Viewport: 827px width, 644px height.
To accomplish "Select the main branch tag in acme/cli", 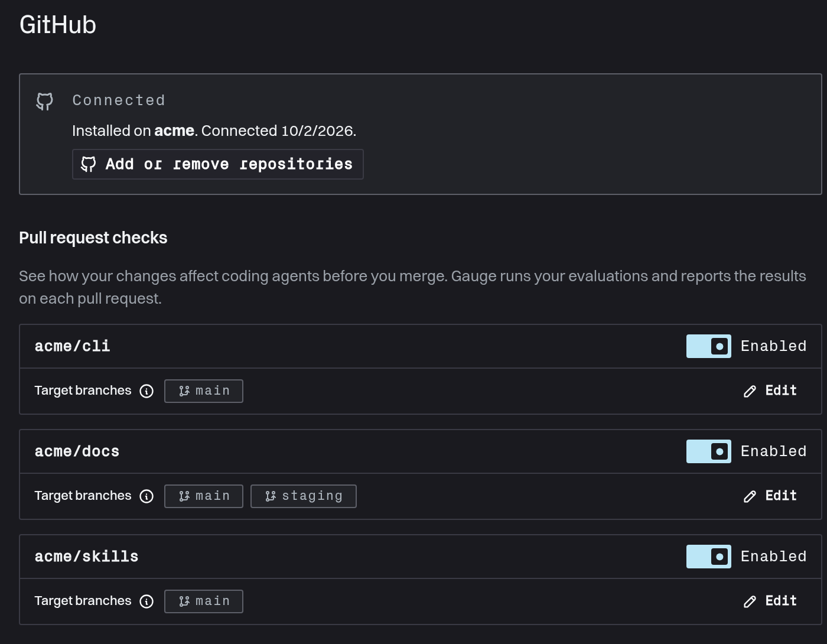I will tap(204, 391).
